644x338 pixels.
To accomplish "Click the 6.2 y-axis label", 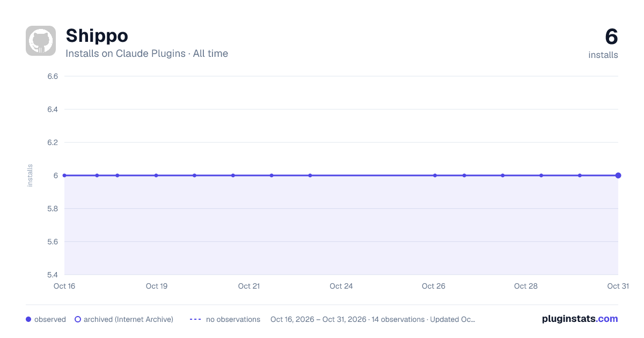I will (x=53, y=143).
